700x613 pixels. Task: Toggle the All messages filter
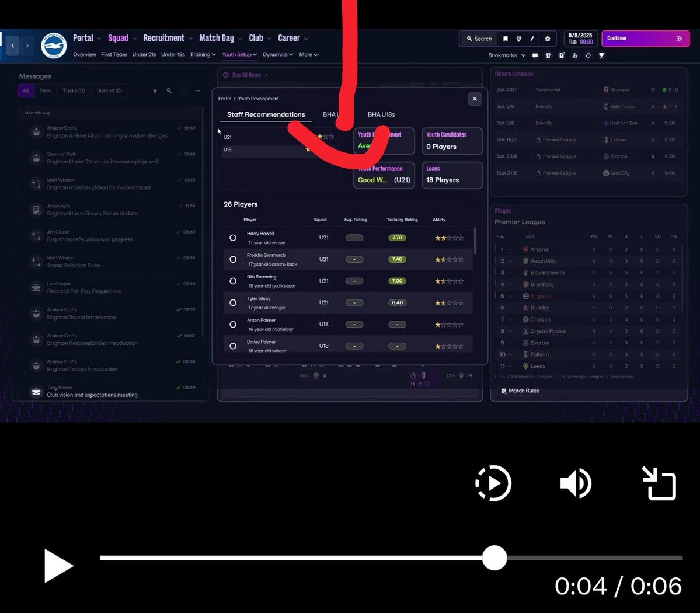(x=26, y=90)
